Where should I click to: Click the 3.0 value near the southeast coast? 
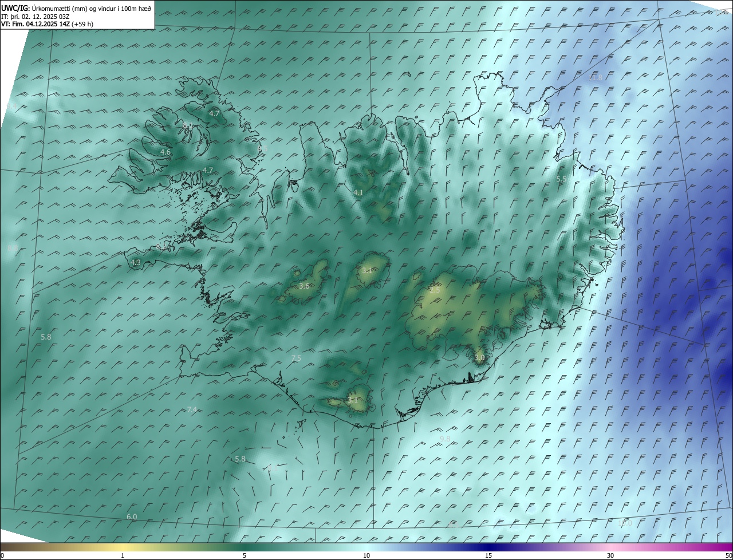479,358
